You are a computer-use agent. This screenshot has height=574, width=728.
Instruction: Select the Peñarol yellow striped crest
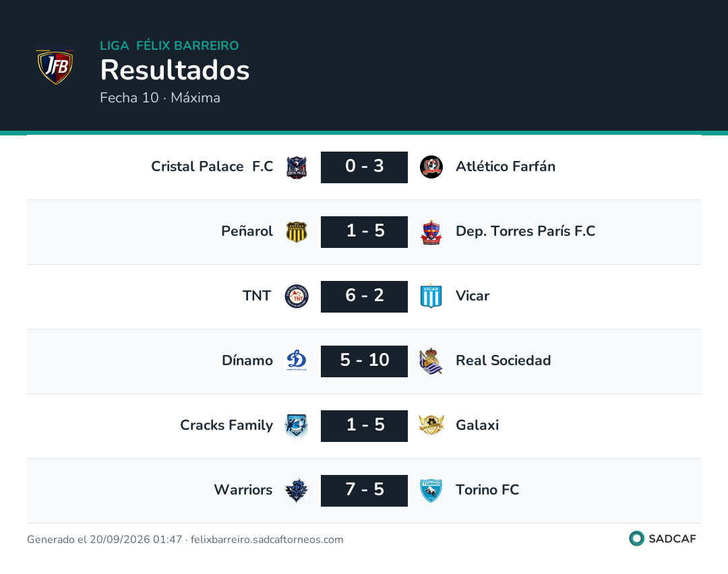point(297,232)
